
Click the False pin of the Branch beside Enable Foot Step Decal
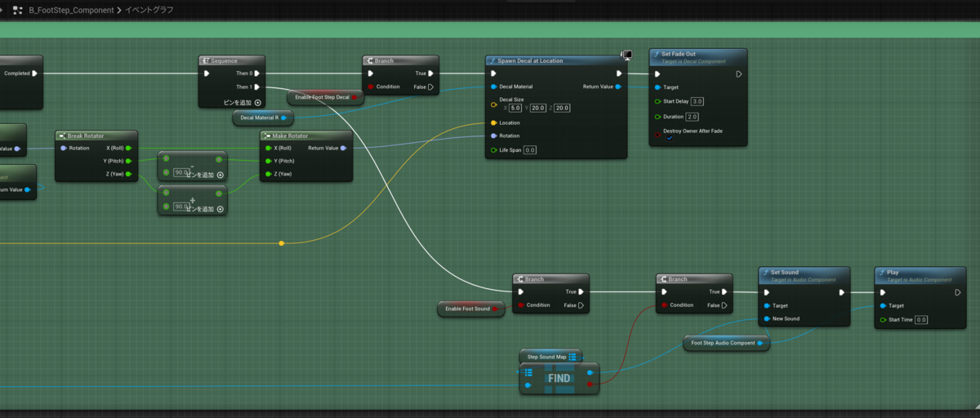pyautogui.click(x=430, y=87)
